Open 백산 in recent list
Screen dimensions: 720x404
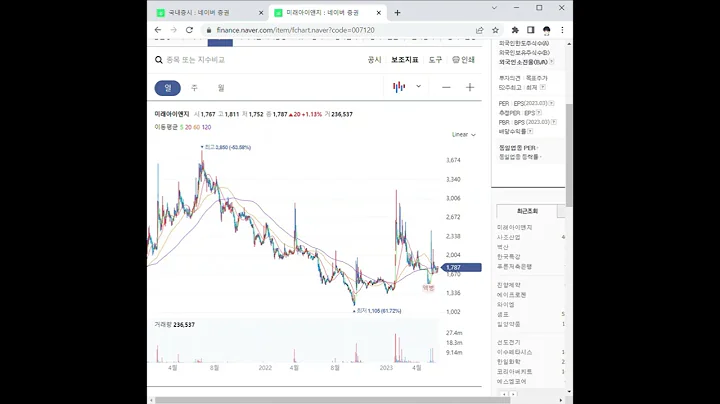coord(503,247)
